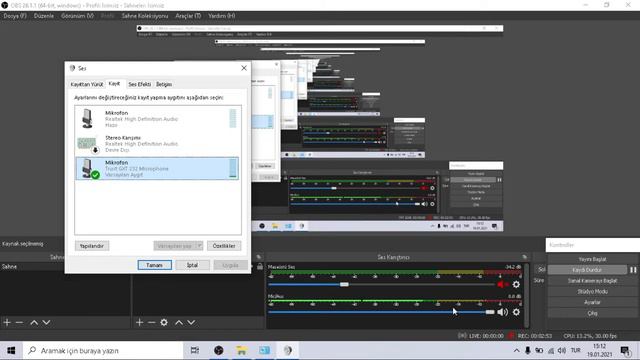Click Sanal Kamerayı Başlat button
640x360 pixels.
[592, 281]
